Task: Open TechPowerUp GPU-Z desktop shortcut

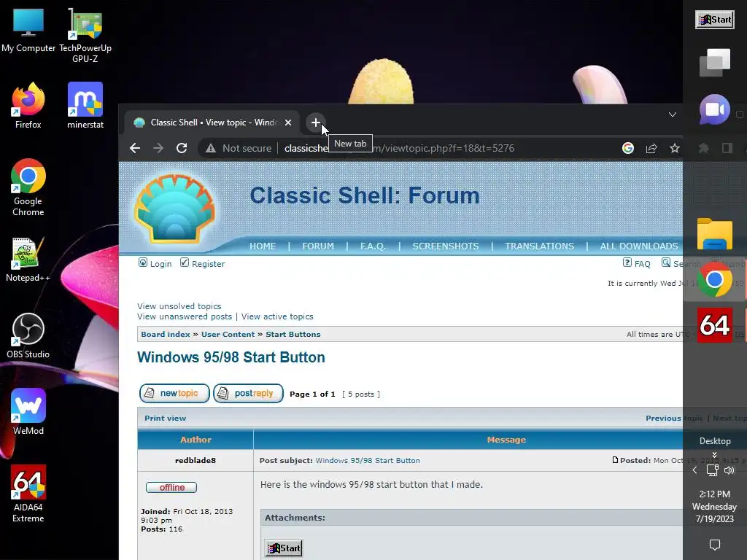Action: (85, 36)
